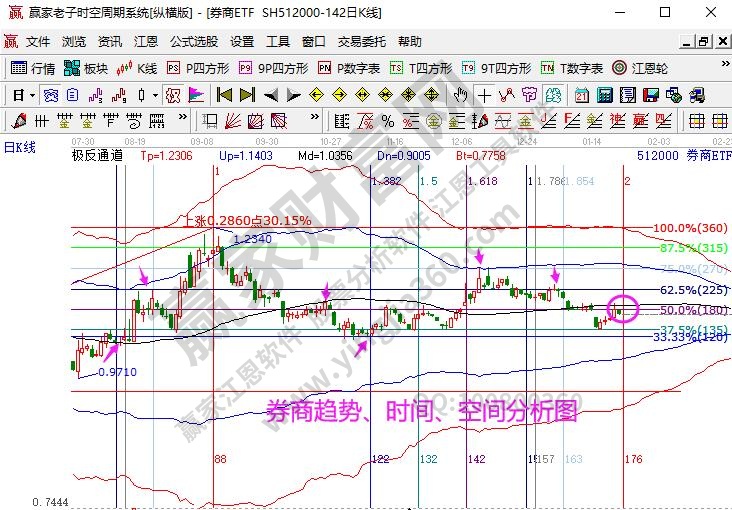
Task: Jump to the first bar with the green skip-back arrow
Action: pyautogui.click(x=223, y=95)
